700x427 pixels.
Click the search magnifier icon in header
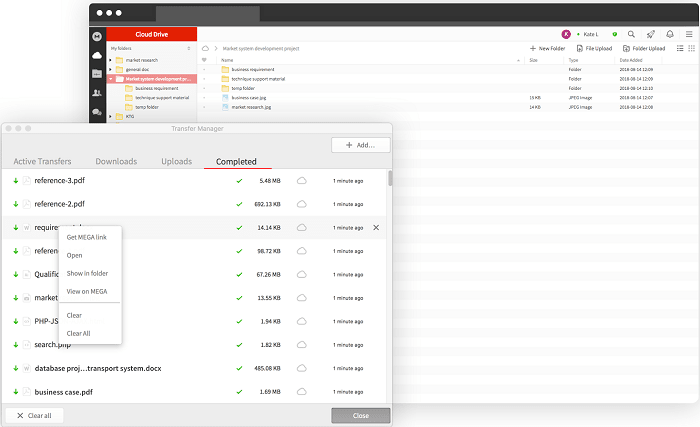[x=631, y=34]
